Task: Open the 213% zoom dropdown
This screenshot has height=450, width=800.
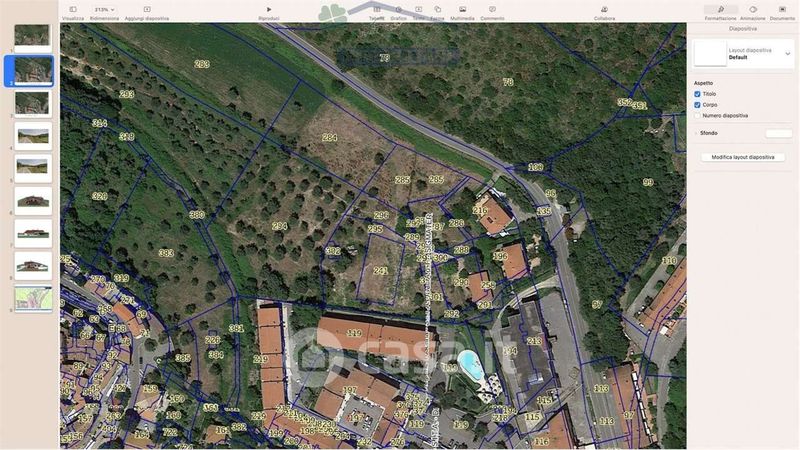Action: click(x=102, y=9)
